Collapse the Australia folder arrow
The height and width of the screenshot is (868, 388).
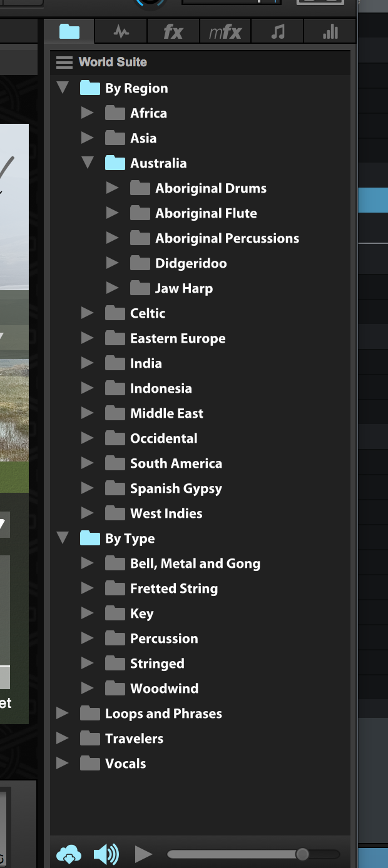click(x=88, y=163)
